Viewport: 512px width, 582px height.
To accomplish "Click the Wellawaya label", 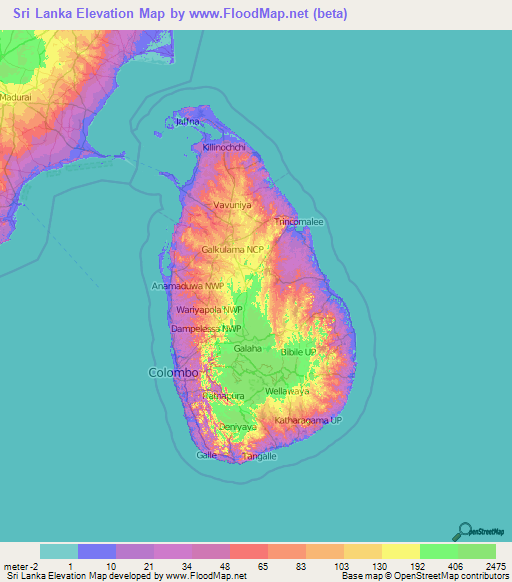I will coord(287,391).
